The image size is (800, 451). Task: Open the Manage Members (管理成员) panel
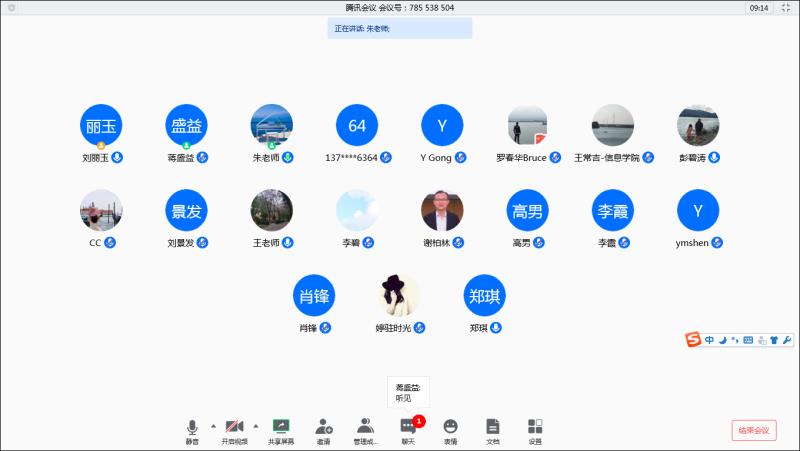coord(365,430)
